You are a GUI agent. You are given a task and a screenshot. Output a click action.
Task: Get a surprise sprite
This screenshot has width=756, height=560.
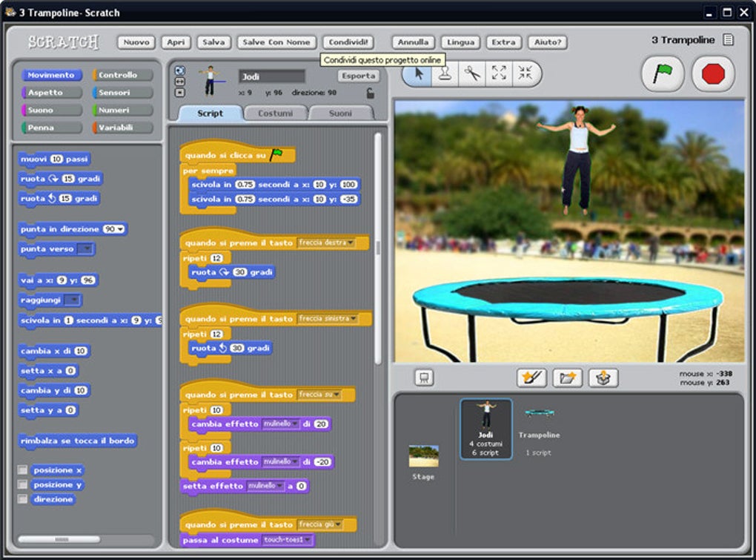tap(603, 378)
